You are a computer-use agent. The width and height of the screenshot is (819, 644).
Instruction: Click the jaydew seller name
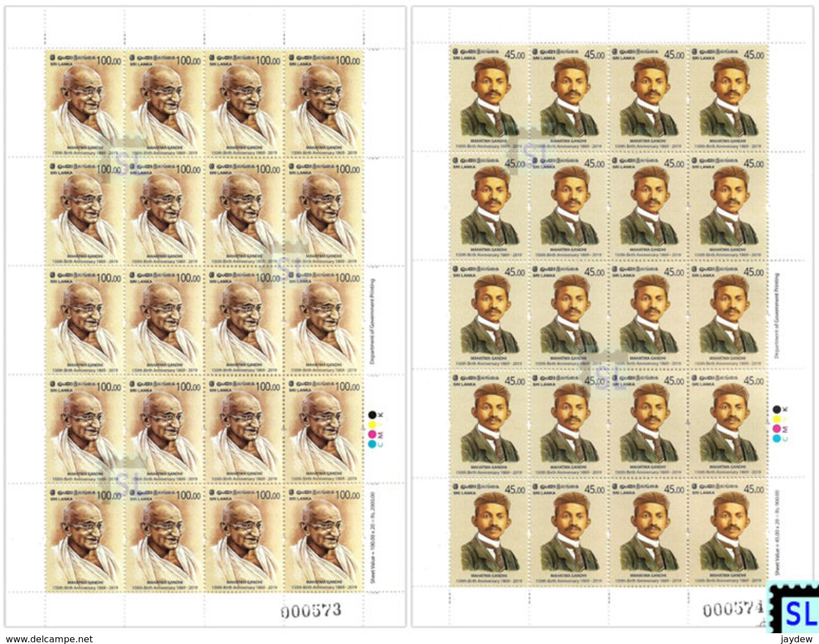(796, 639)
